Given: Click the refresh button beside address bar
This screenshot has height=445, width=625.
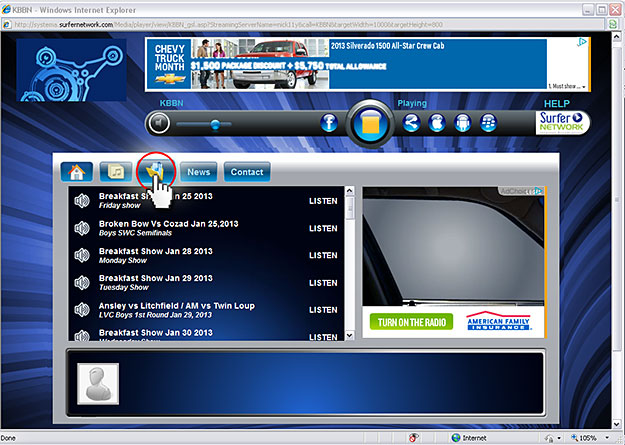Looking at the screenshot, I should [613, 24].
